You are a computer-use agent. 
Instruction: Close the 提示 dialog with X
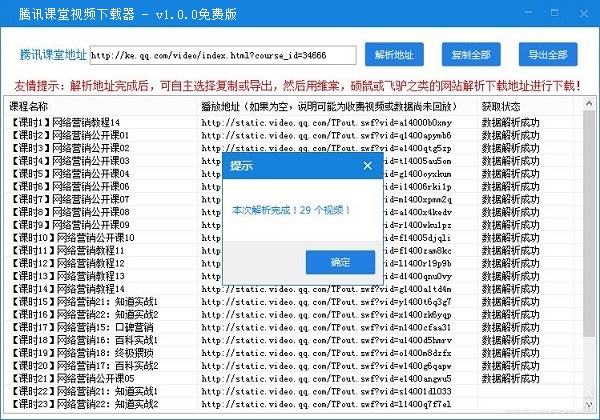(368, 166)
